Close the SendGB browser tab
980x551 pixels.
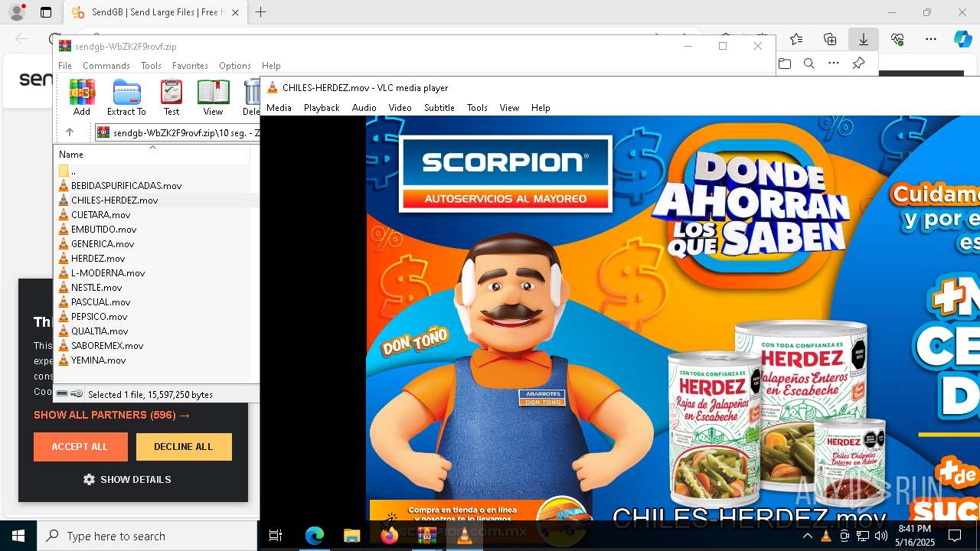pyautogui.click(x=236, y=13)
